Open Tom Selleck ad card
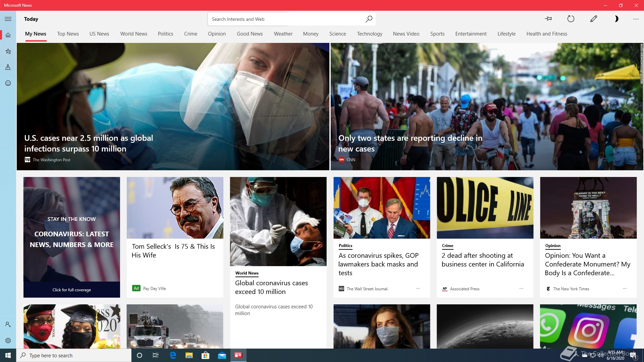This screenshot has height=362, width=644. pos(175,237)
